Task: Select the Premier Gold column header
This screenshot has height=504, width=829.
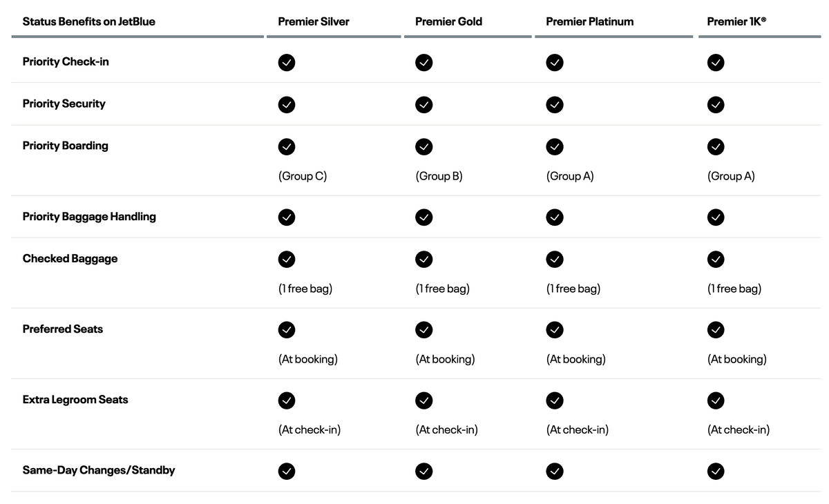Action: 448,21
